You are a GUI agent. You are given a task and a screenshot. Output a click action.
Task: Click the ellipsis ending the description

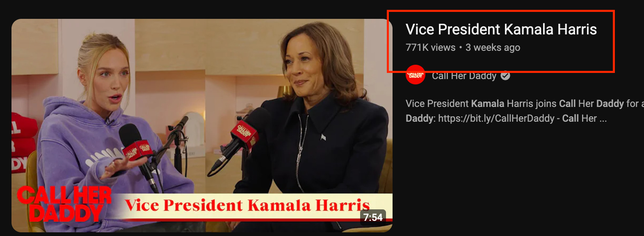[603, 119]
